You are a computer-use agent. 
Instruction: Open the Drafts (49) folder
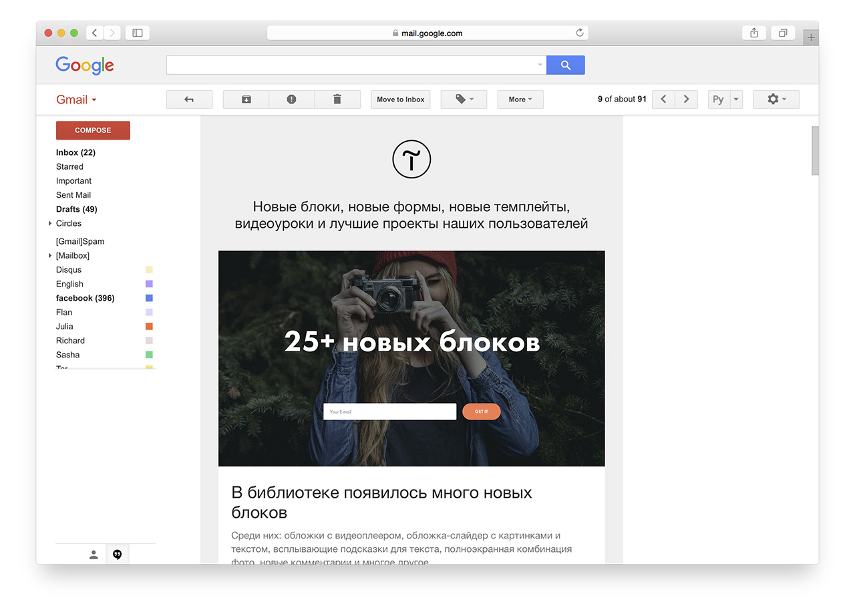pyautogui.click(x=76, y=209)
